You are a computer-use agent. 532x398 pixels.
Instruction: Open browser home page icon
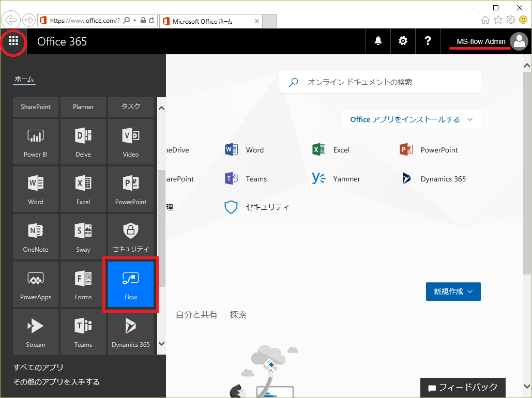(x=485, y=20)
